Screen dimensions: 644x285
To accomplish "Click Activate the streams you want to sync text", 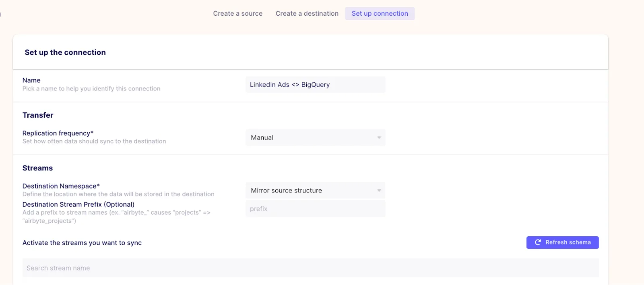I will 82,243.
